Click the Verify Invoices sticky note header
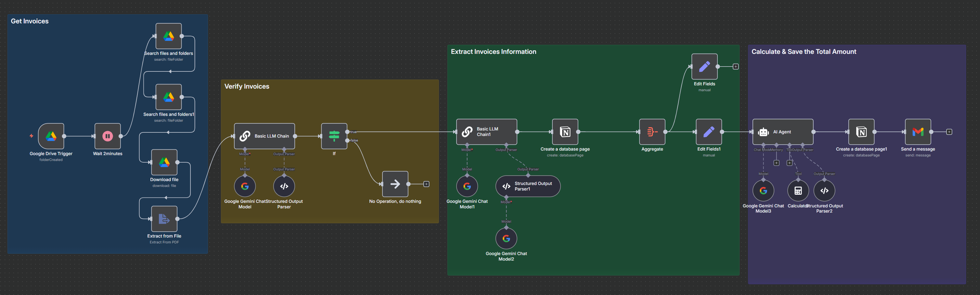 [x=247, y=87]
